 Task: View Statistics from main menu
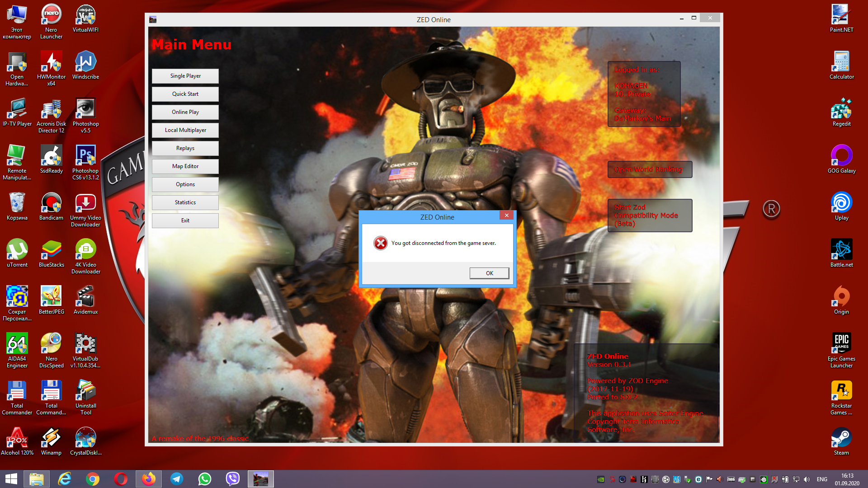tap(185, 202)
